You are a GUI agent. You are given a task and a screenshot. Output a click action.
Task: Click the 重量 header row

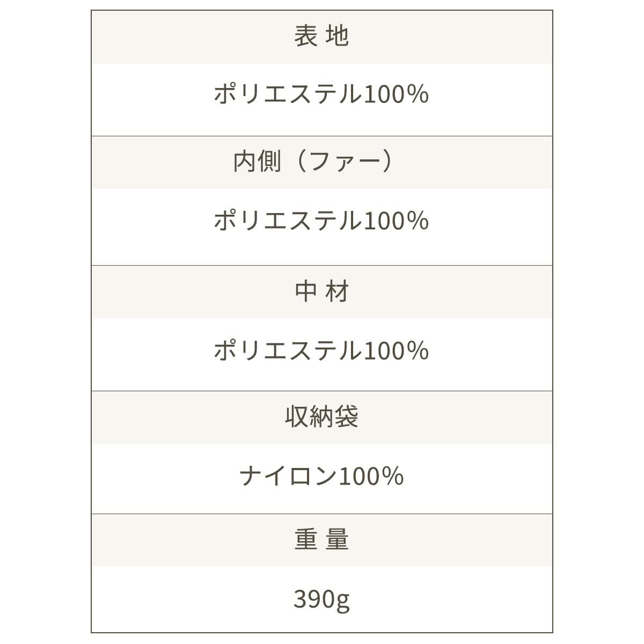pyautogui.click(x=321, y=540)
